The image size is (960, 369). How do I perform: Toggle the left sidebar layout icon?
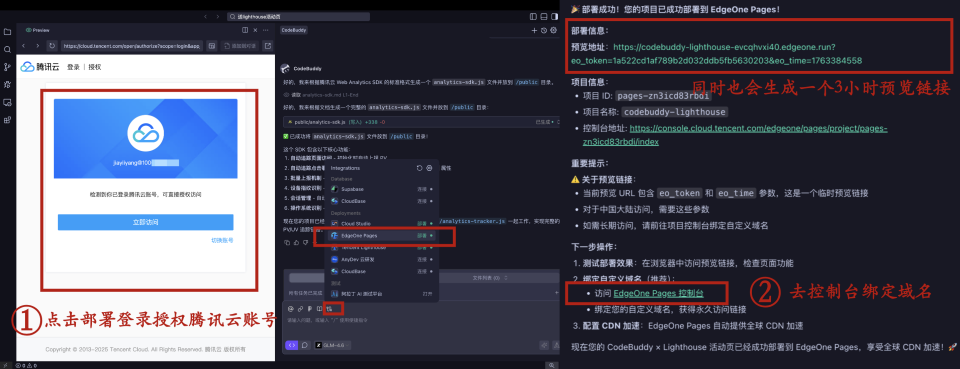pyautogui.click(x=532, y=17)
